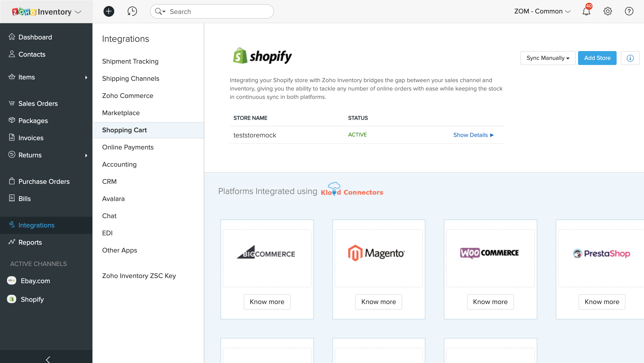The width and height of the screenshot is (644, 363).
Task: Select Zoho Commerce integration
Action: point(127,95)
